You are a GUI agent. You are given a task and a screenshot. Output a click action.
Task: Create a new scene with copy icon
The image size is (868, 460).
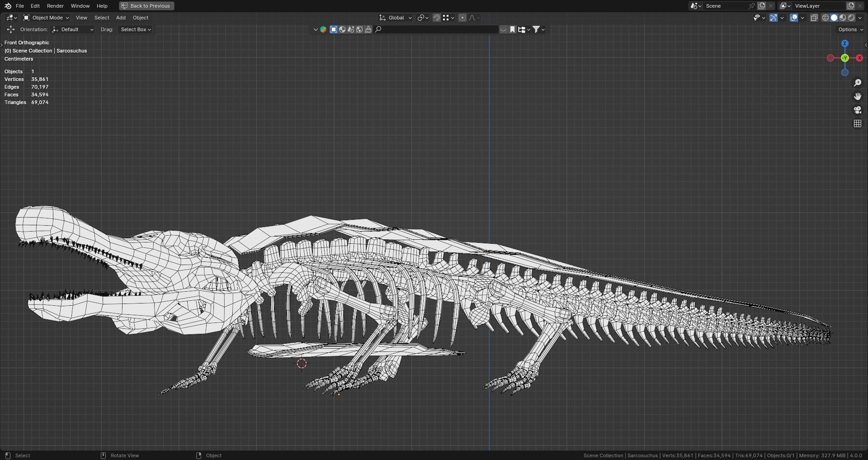(x=762, y=6)
